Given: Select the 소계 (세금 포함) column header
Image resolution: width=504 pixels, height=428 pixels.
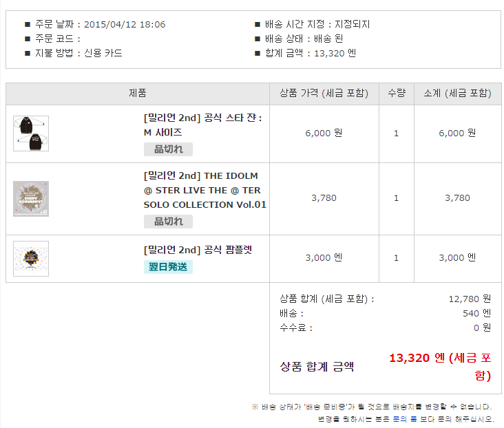Looking at the screenshot, I should 457,94.
